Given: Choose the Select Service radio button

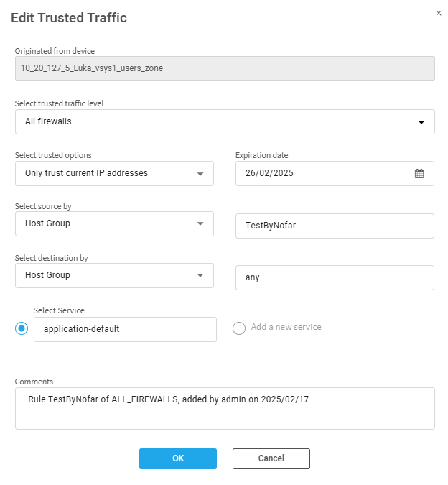Looking at the screenshot, I should click(x=22, y=328).
